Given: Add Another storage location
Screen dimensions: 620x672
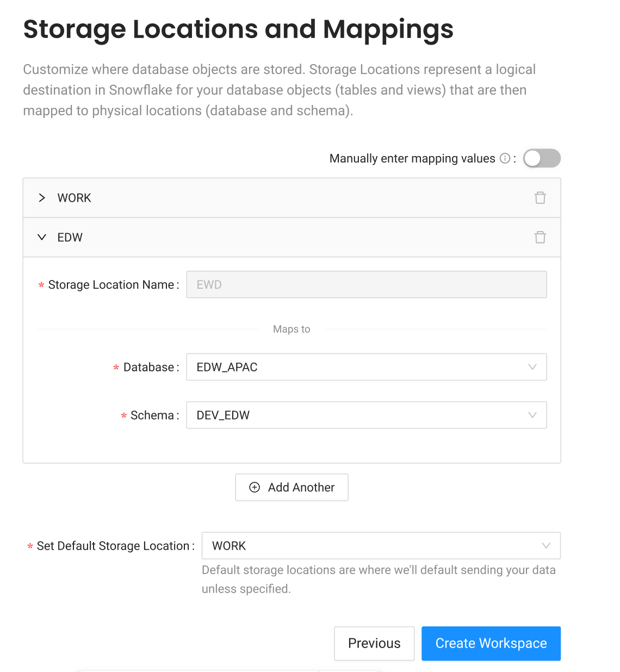Looking at the screenshot, I should click(x=292, y=487).
